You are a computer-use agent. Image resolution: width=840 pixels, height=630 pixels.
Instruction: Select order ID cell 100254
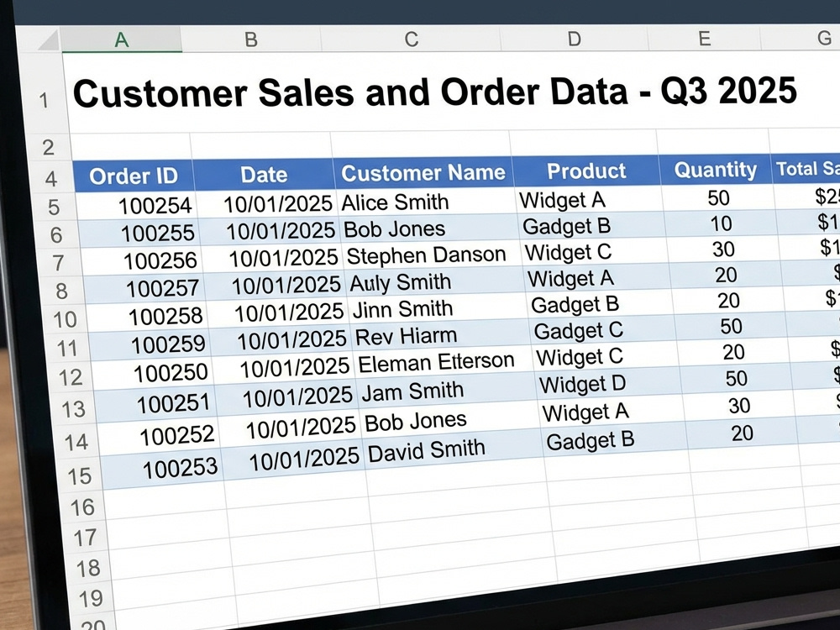tap(136, 206)
